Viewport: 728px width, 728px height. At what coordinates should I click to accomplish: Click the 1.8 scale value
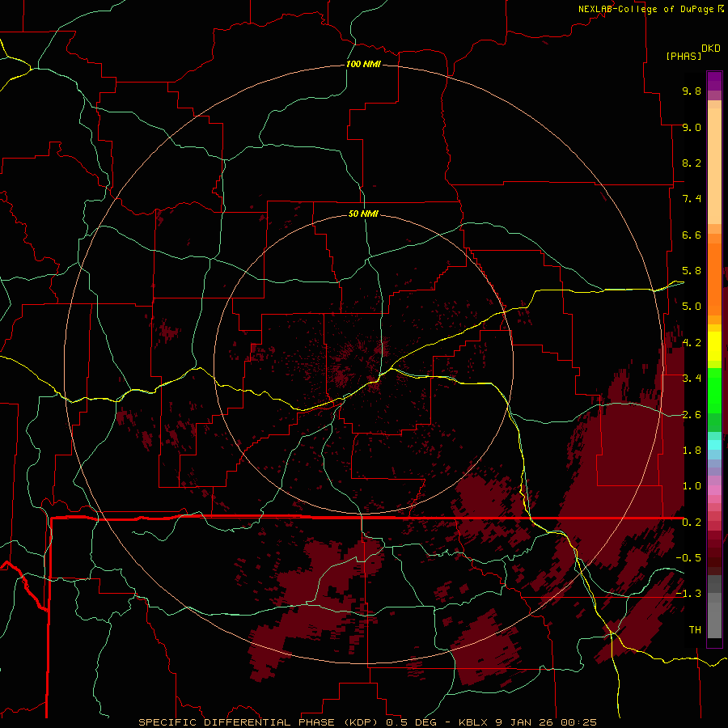click(692, 451)
